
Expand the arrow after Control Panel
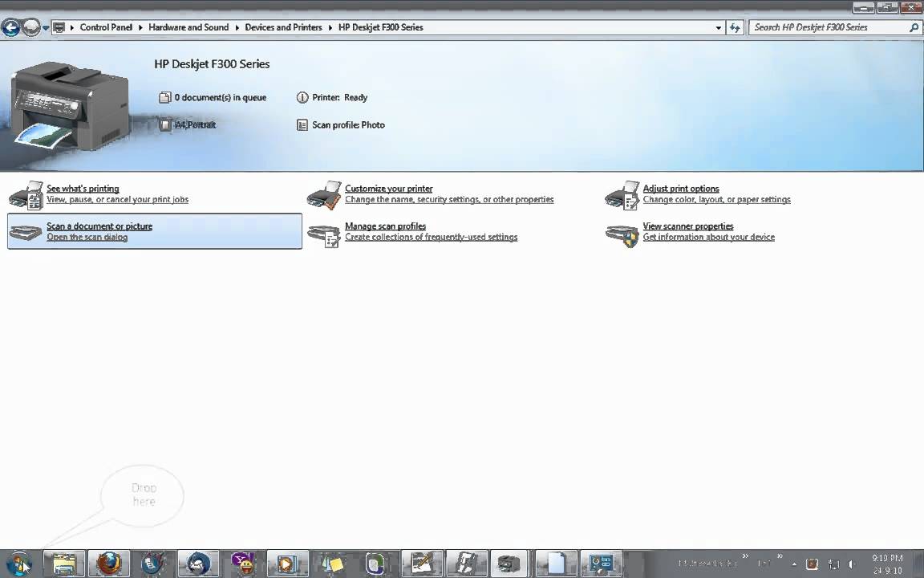(x=141, y=28)
